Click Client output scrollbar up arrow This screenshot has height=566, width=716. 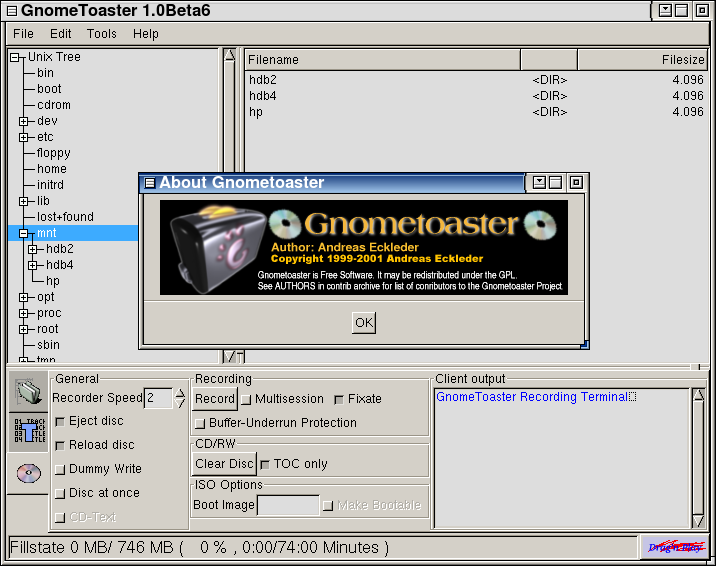pos(699,395)
